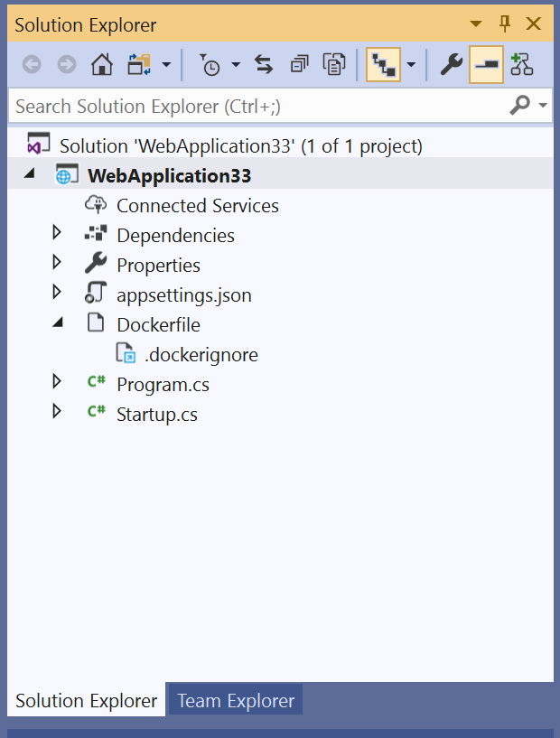Click the search magnifier icon
This screenshot has width=560, height=738.
[522, 106]
